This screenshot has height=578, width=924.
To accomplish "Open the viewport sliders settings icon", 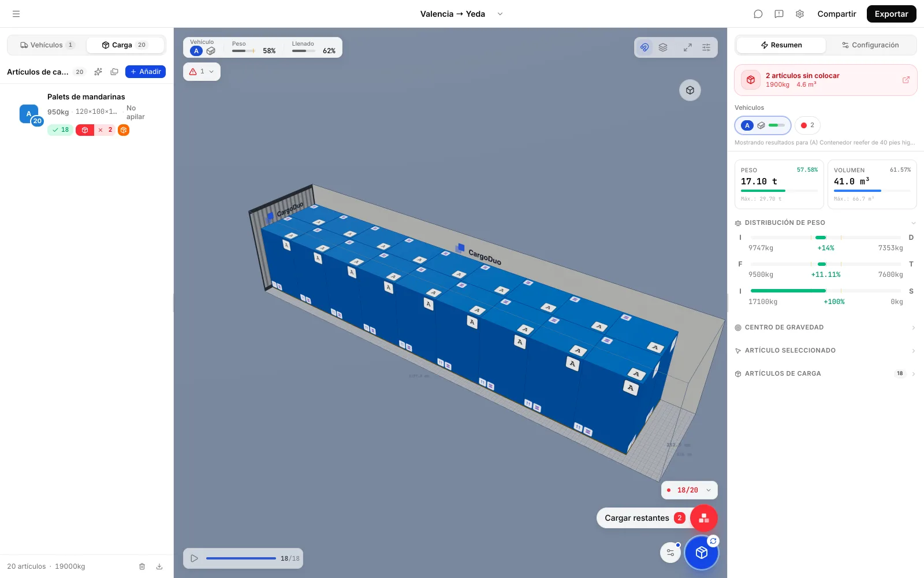I will 706,47.
